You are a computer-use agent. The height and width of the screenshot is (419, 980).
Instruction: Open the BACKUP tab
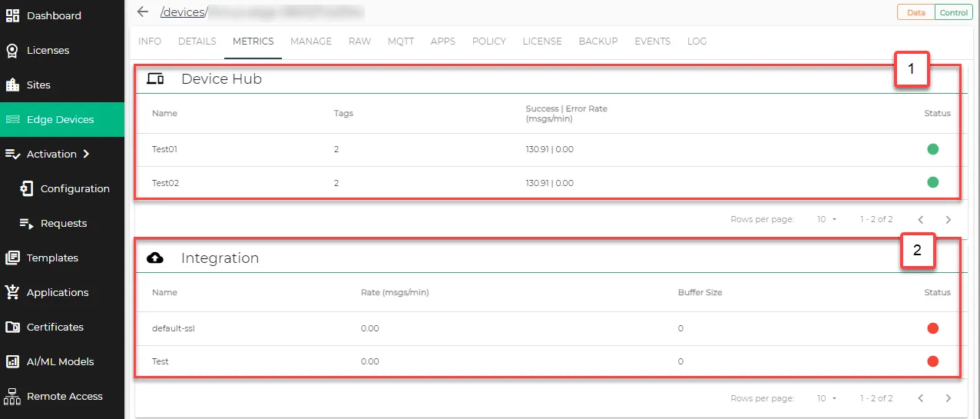[x=598, y=42]
